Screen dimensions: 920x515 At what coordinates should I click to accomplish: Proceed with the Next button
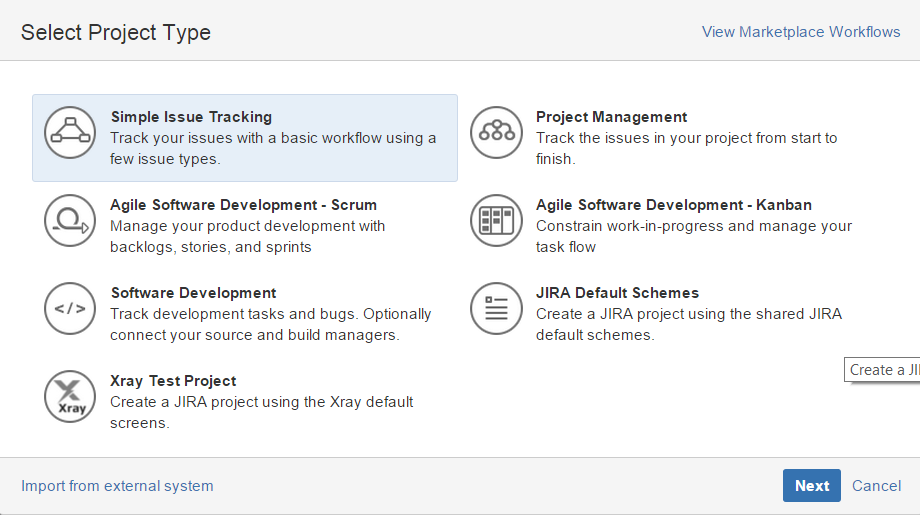(811, 486)
